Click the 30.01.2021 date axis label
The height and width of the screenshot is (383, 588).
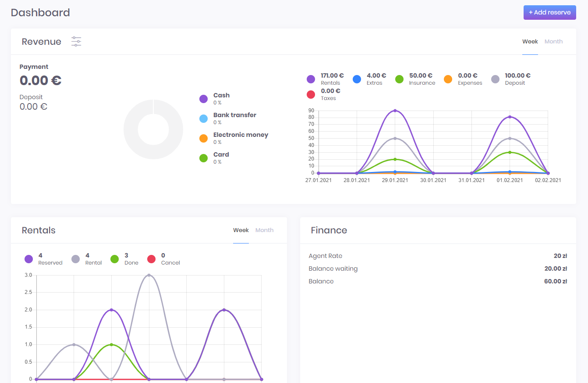pyautogui.click(x=433, y=180)
